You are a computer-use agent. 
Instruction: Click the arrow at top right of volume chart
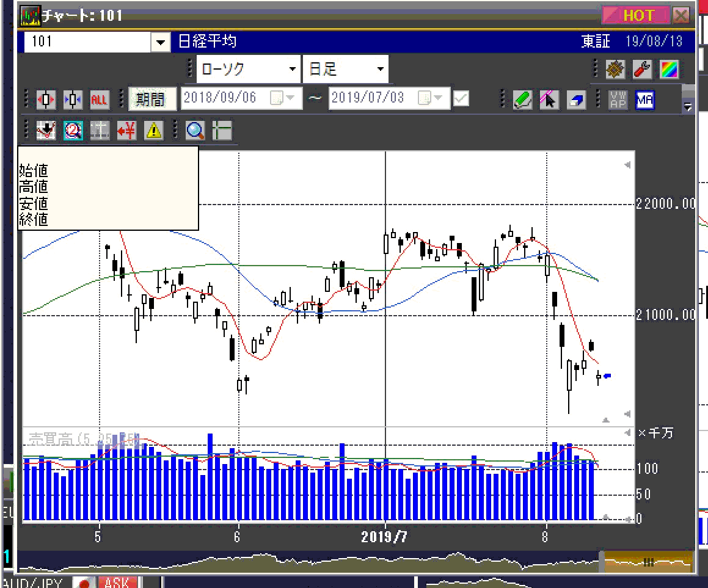click(627, 433)
